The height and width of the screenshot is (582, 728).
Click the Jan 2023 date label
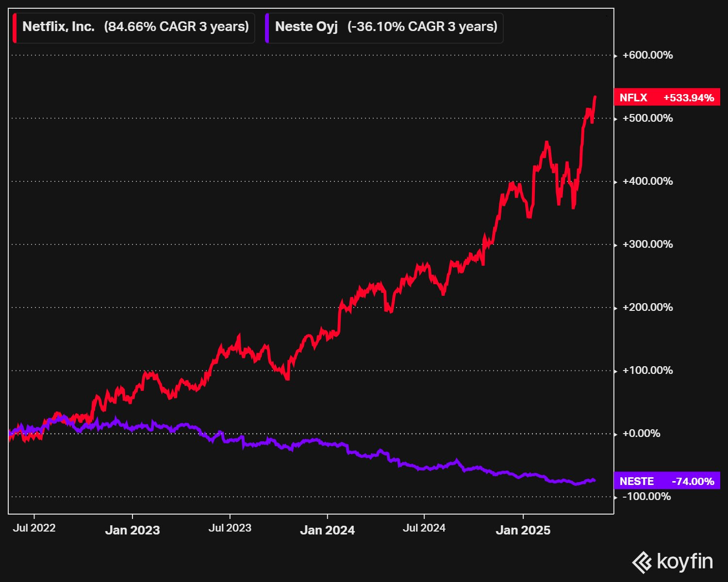[x=132, y=530]
